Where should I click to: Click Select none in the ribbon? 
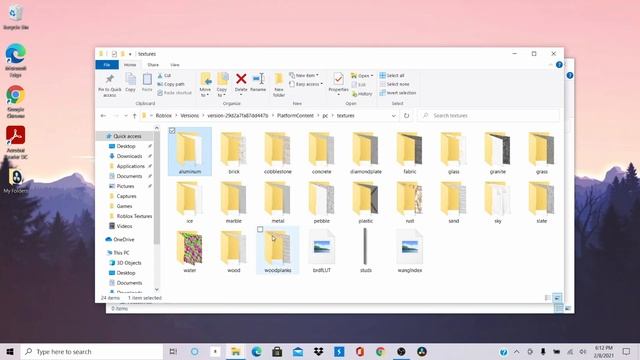[394, 84]
